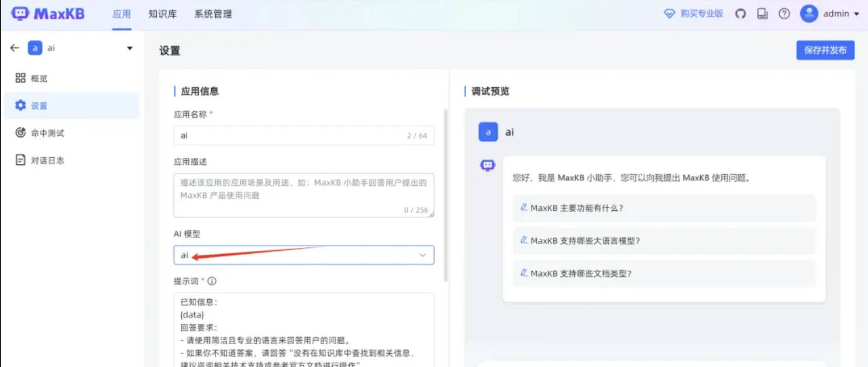Expand the admin account menu
The width and height of the screenshot is (868, 367).
856,14
